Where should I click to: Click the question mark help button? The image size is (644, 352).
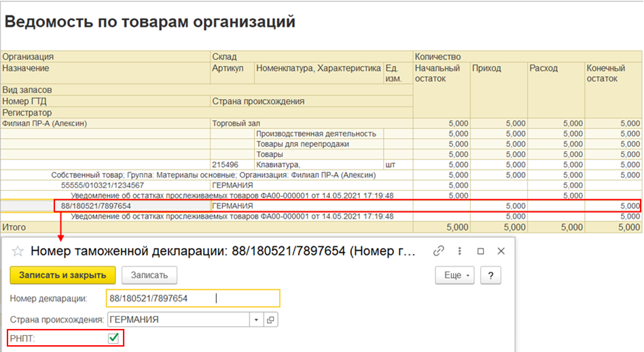[490, 275]
